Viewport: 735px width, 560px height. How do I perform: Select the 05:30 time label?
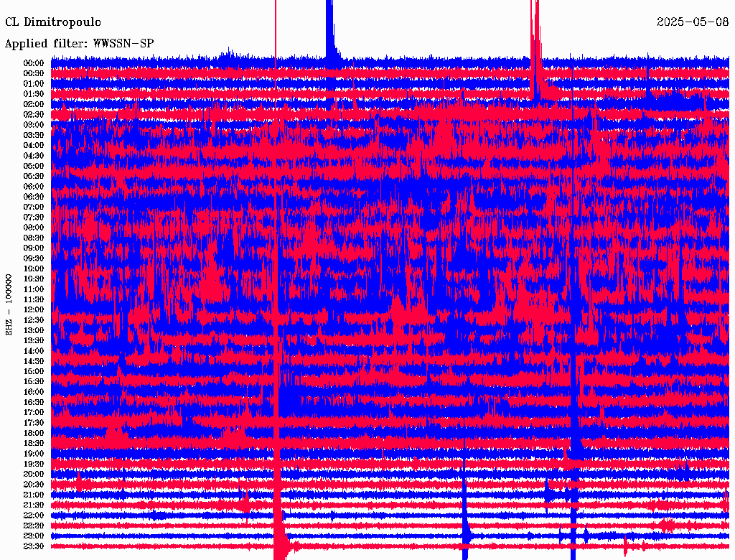(34, 177)
